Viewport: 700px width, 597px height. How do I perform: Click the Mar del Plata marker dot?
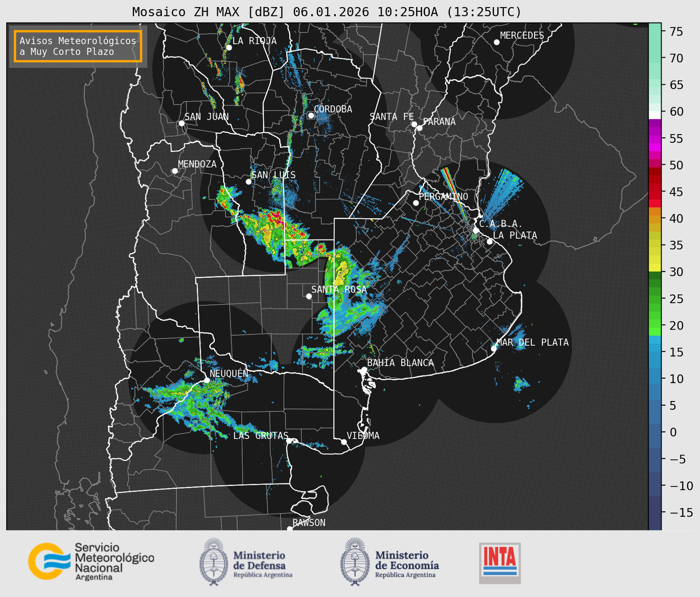[494, 349]
